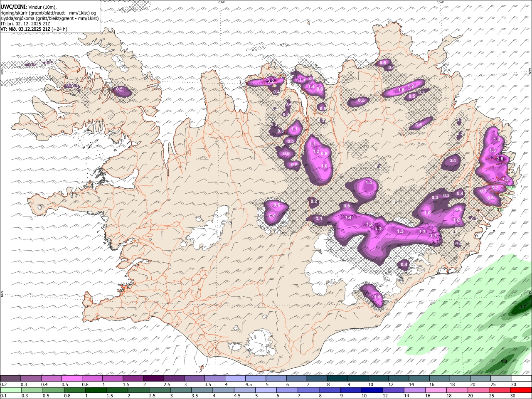
Task: Click the 1.8 snowfall value on the east coast
Action: click(496, 140)
